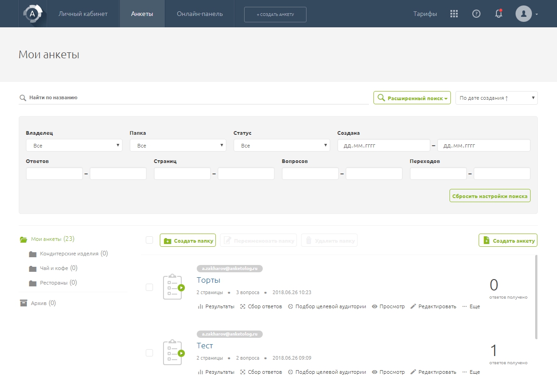Click the Торты survey clipboard icon
557x392 pixels.
tap(173, 287)
